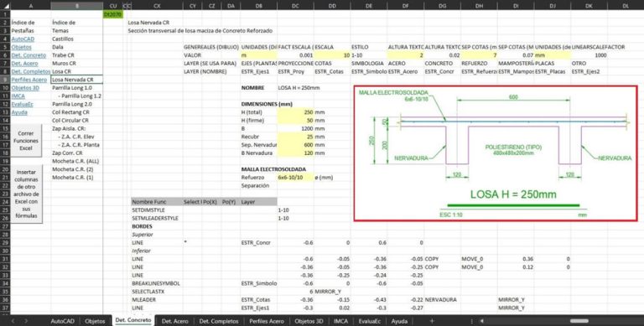Select the Refuerzo 6x6-10/10 cell

[x=295, y=178]
